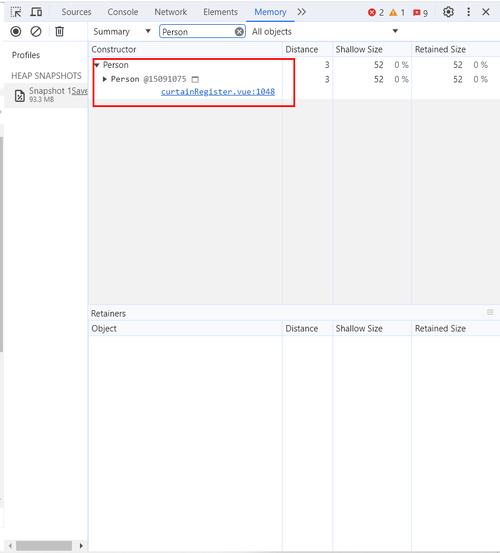
Task: Reveal Person object window icon
Action: click(x=195, y=79)
